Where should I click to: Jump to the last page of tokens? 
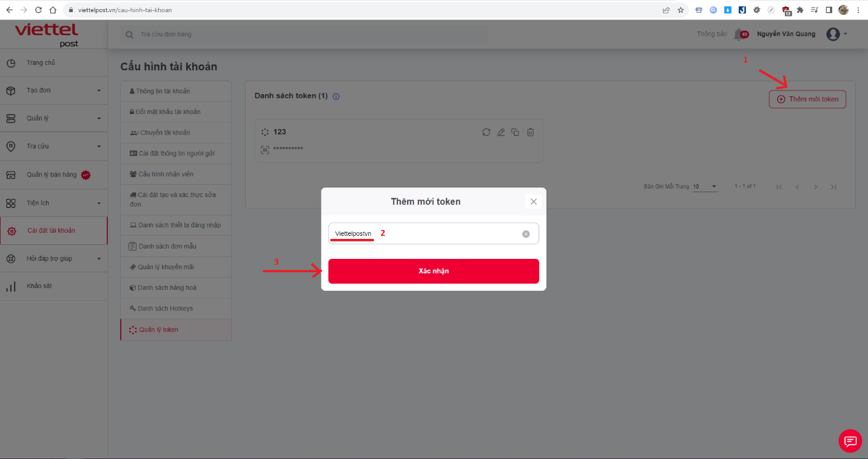(x=834, y=187)
